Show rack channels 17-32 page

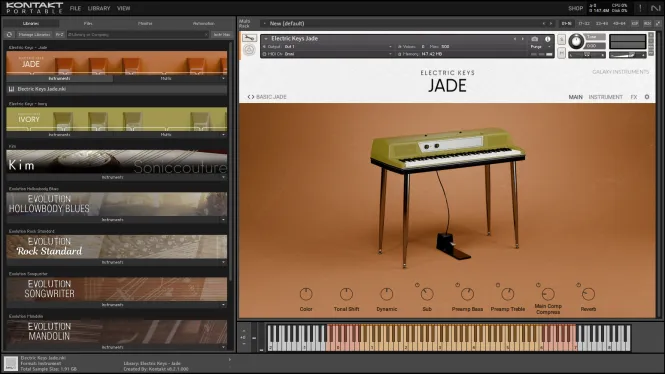pyautogui.click(x=584, y=23)
